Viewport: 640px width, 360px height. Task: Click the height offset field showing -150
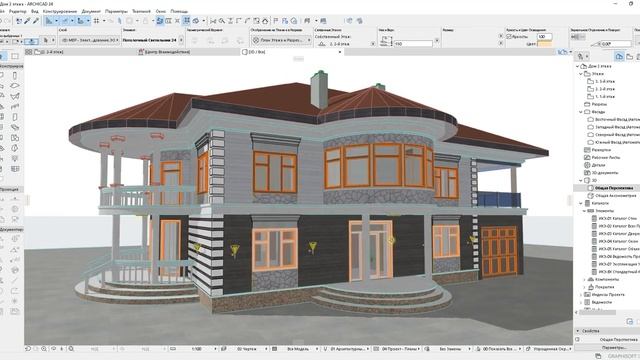pos(413,43)
